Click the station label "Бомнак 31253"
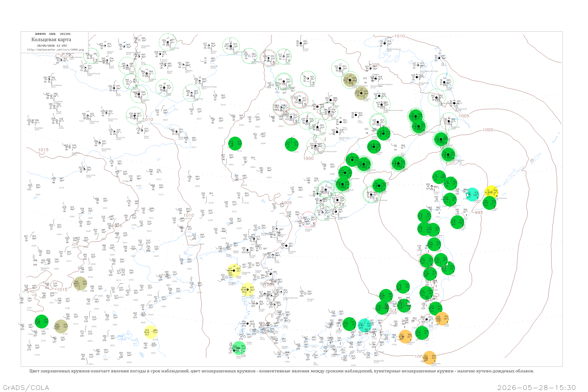The width and height of the screenshot is (588, 392). 306,50
